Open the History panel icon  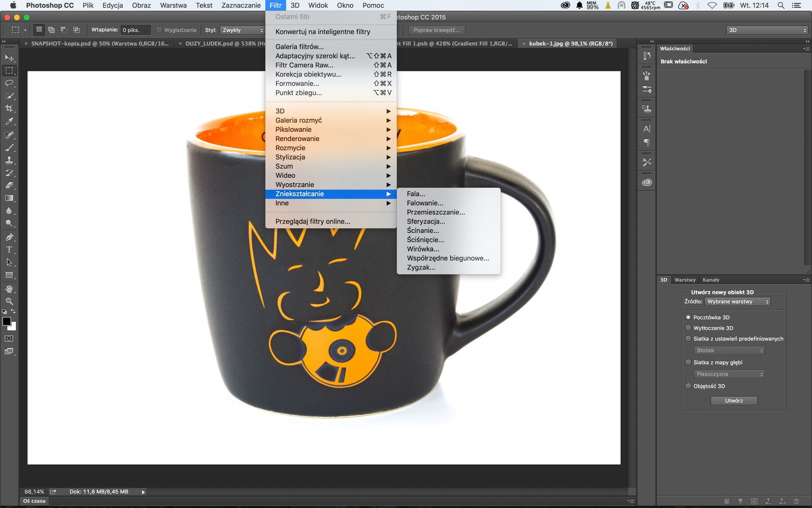(x=647, y=56)
